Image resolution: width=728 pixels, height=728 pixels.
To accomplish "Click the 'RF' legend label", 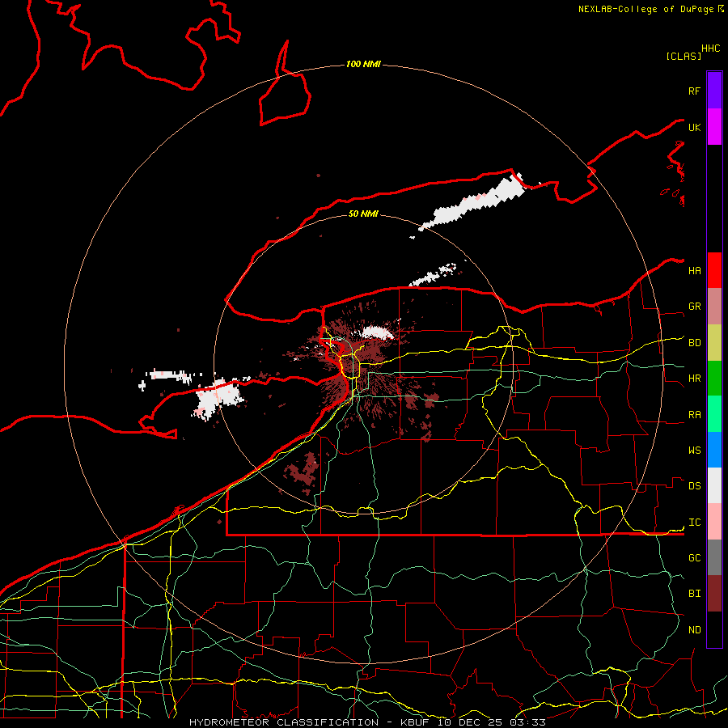I will click(x=694, y=91).
